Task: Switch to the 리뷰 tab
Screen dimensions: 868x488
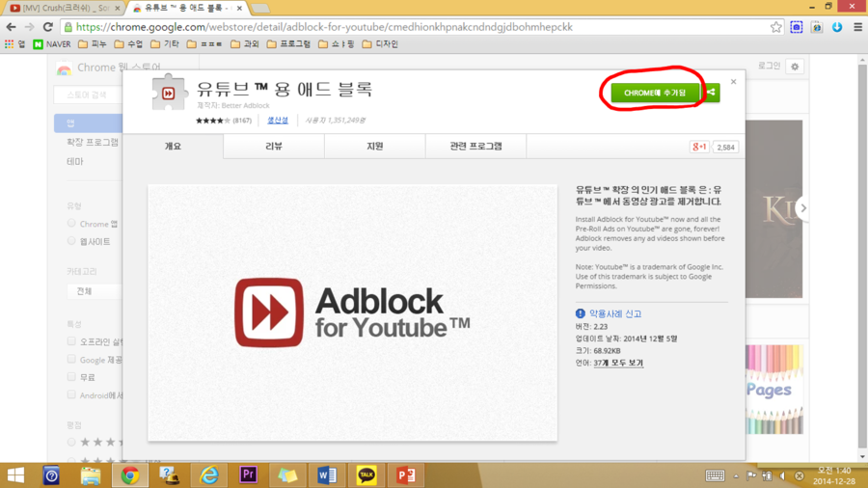Action: coord(274,146)
